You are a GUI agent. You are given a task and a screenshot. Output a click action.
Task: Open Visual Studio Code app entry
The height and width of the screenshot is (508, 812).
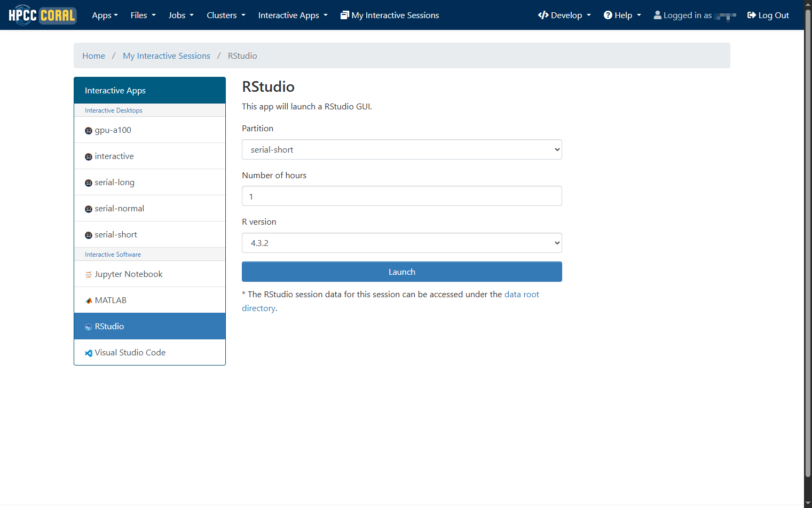click(x=149, y=352)
